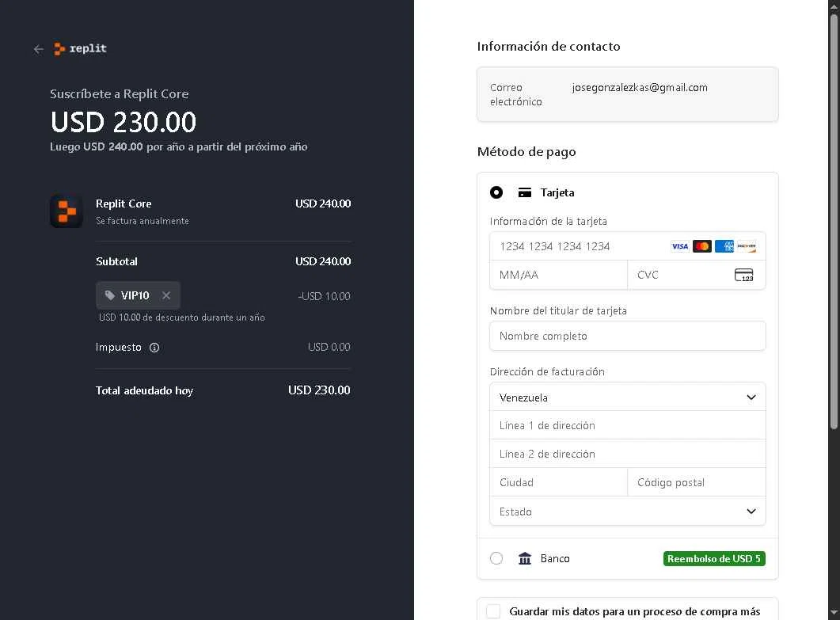The image size is (840, 620).
Task: Click the VIP10 tag icon
Action: coord(110,295)
